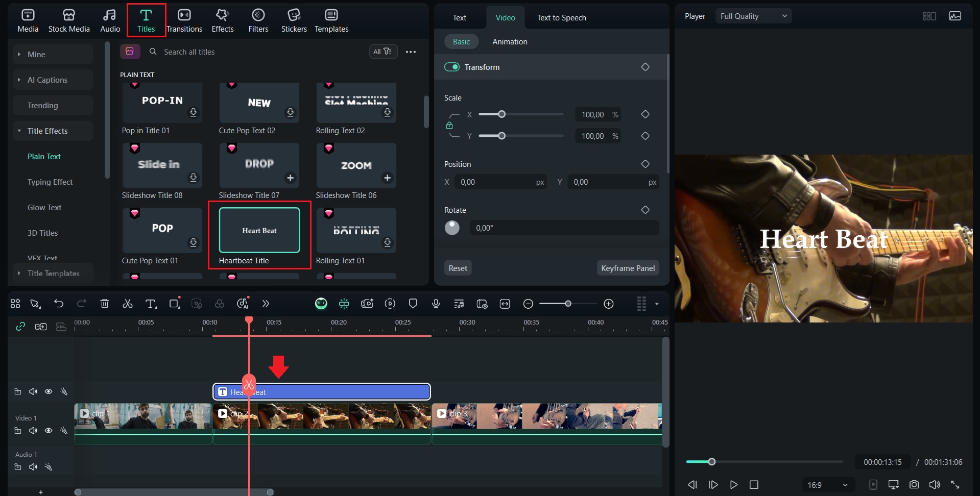The image size is (980, 496).
Task: Select the Glow Text category
Action: (44, 207)
